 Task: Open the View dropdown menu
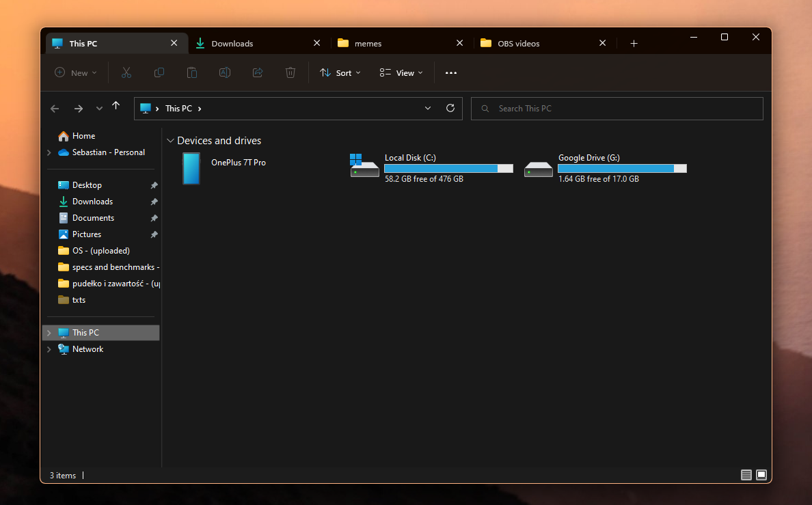[401, 72]
